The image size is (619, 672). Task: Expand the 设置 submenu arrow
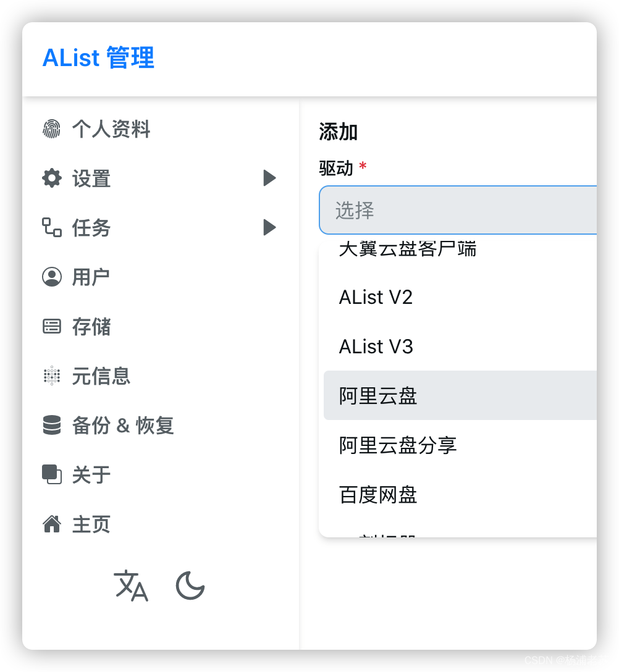269,178
